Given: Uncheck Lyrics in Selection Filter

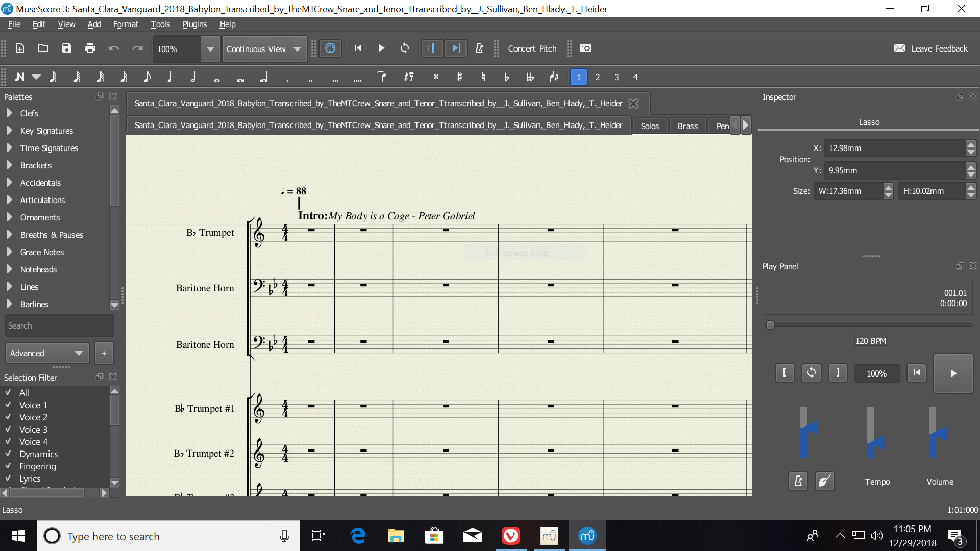Looking at the screenshot, I should point(8,479).
